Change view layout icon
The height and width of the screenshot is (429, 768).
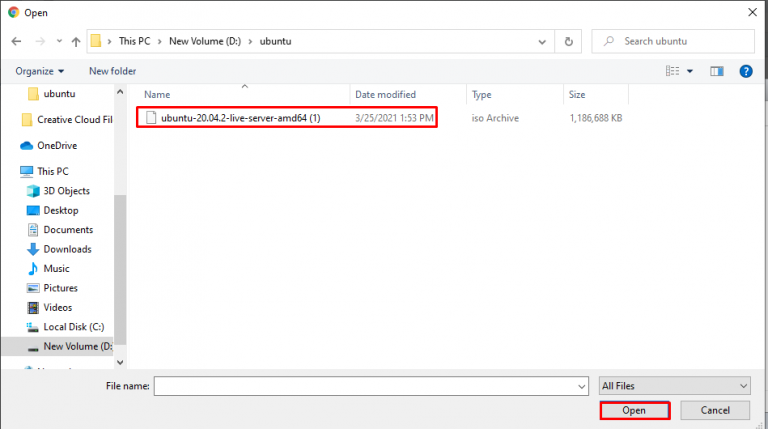click(x=673, y=71)
